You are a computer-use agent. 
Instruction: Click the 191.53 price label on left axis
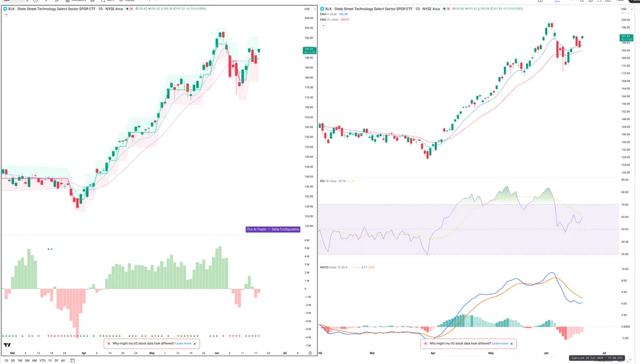tap(309, 51)
